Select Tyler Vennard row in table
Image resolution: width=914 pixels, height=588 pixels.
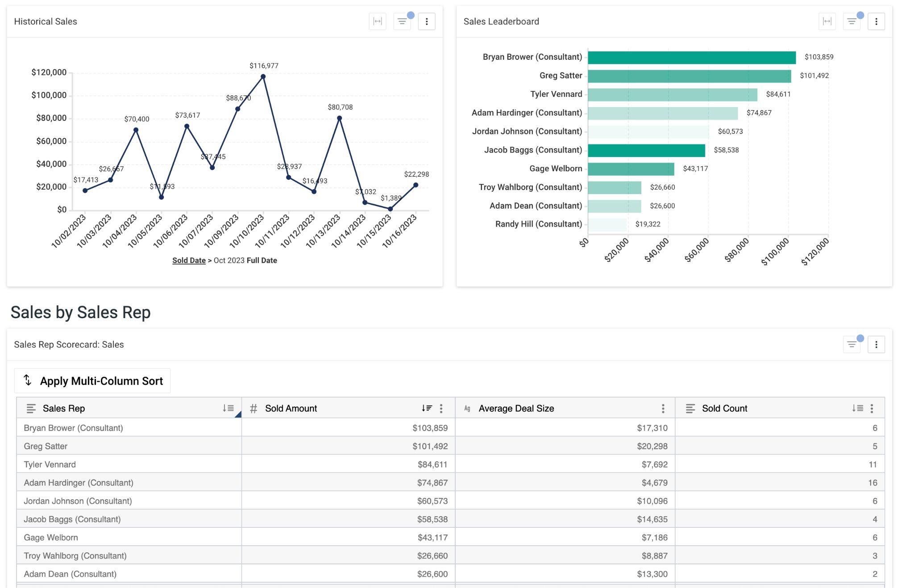click(50, 464)
